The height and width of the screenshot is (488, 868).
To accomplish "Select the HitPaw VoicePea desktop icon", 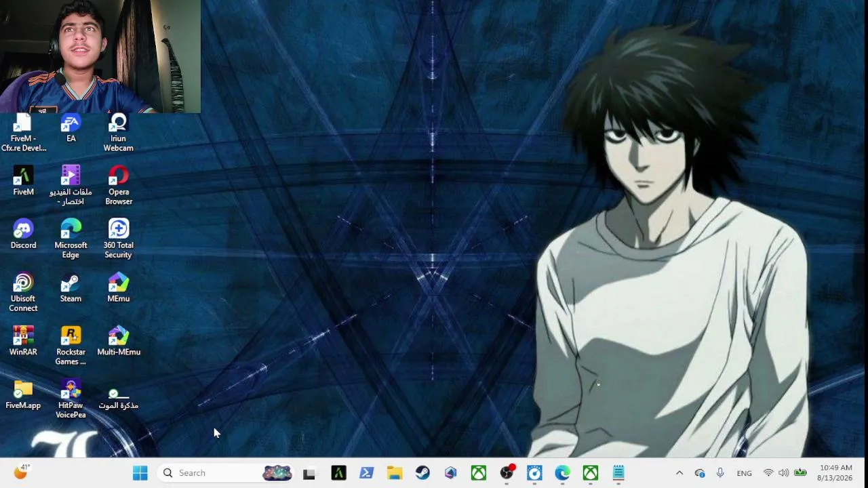I will (71, 399).
